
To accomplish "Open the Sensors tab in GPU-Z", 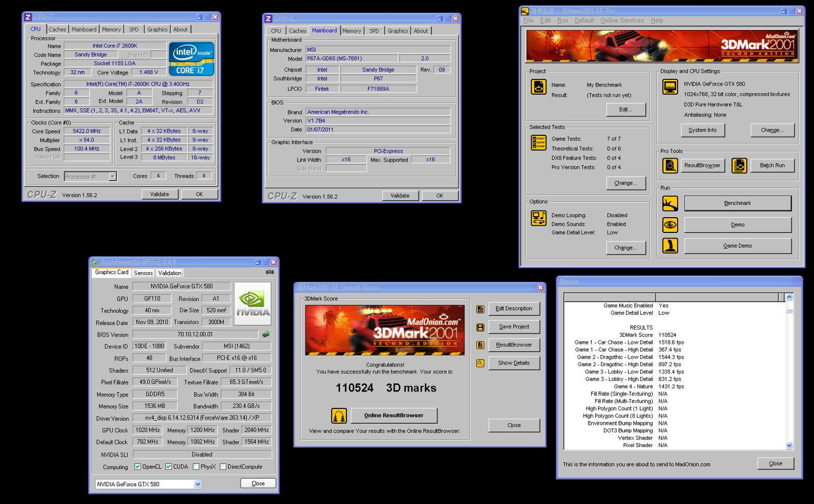I will [x=143, y=273].
